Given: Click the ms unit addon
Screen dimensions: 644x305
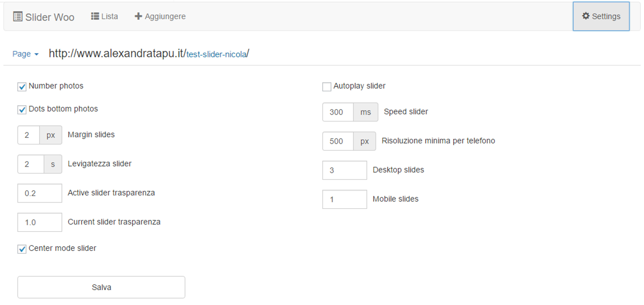Looking at the screenshot, I should 365,112.
